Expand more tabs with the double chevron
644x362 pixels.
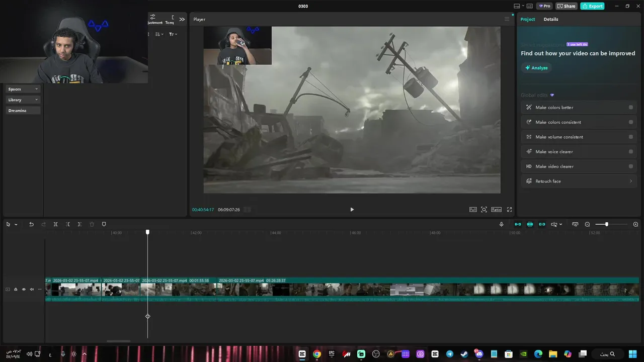(182, 19)
